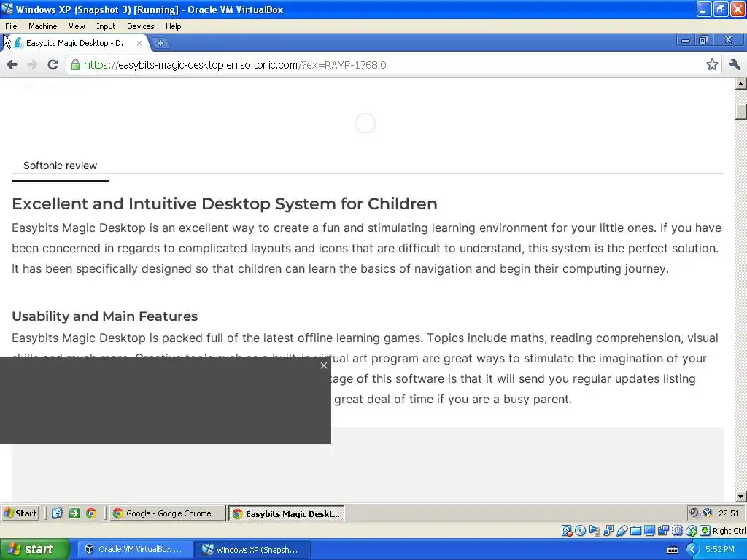The width and height of the screenshot is (747, 560).
Task: Close the Easybits Magic Desktop tab
Action: [x=139, y=43]
